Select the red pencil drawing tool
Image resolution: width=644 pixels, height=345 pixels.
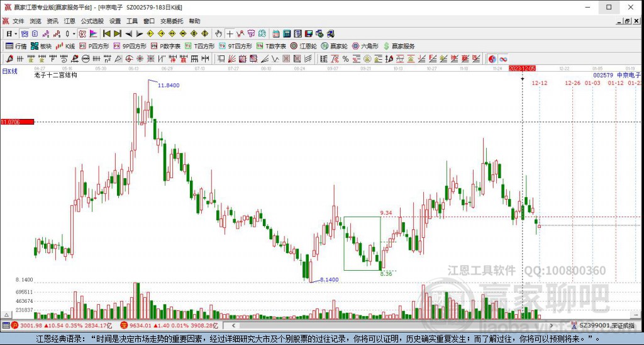[9, 59]
